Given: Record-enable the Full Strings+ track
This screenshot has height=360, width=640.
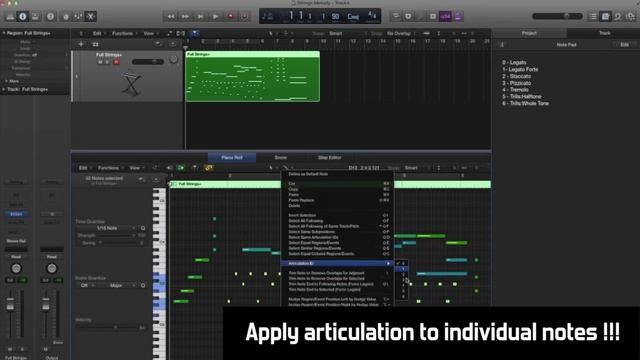Looking at the screenshot, I should pyautogui.click(x=116, y=62).
